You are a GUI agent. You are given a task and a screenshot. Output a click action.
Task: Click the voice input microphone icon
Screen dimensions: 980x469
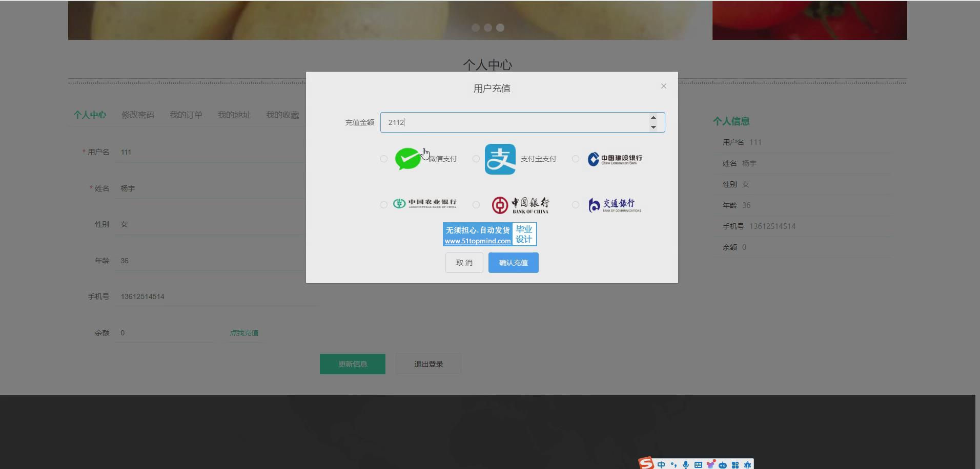pyautogui.click(x=686, y=465)
